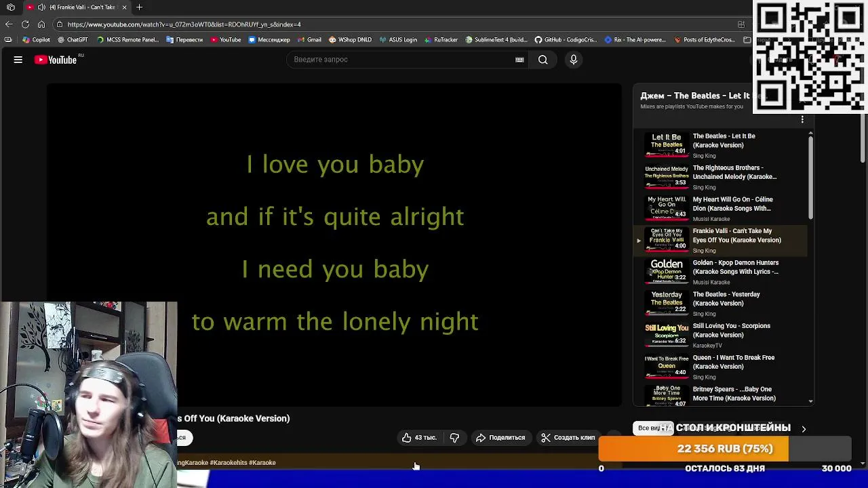Open the ChatGPT bookmark
Viewport: 868px width, 488px height.
(x=73, y=40)
